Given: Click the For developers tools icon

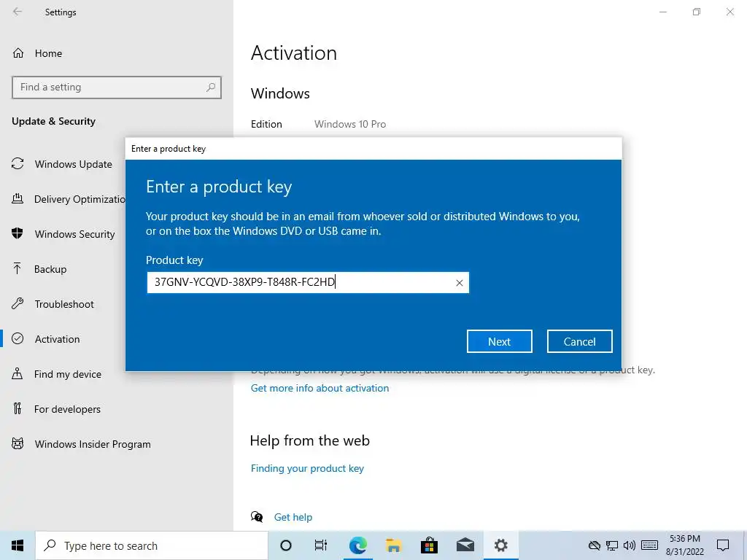Looking at the screenshot, I should point(18,408).
